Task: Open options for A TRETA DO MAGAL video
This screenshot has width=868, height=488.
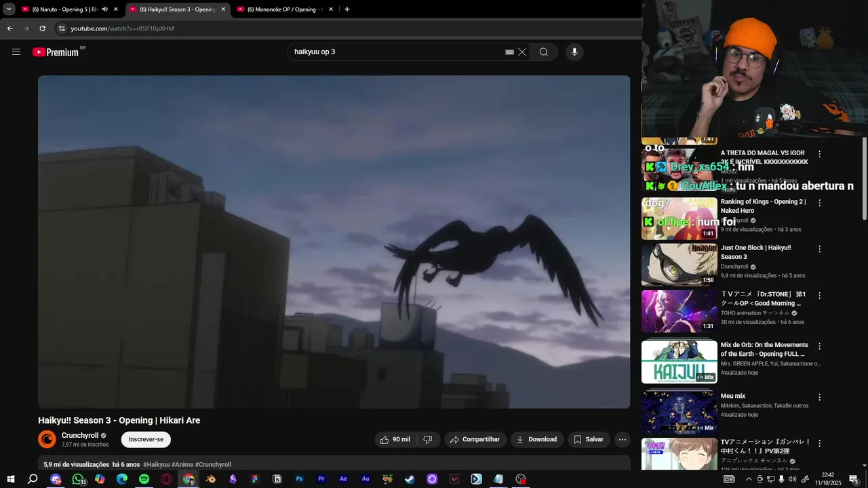Action: pos(819,154)
